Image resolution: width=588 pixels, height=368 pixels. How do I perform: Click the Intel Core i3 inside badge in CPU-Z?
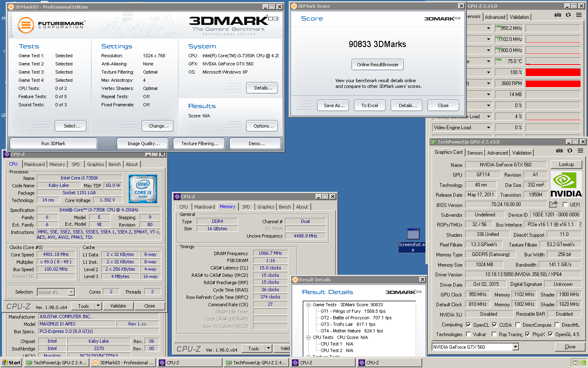pyautogui.click(x=143, y=189)
